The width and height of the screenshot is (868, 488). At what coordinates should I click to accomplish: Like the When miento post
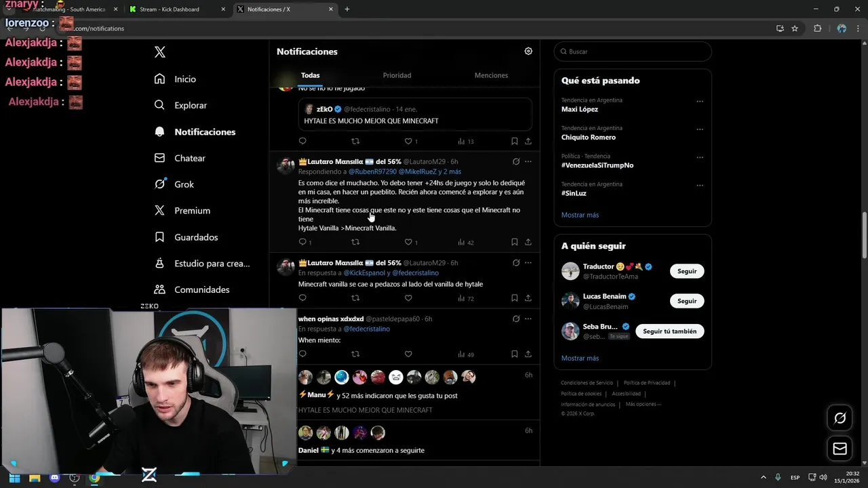[x=408, y=354]
